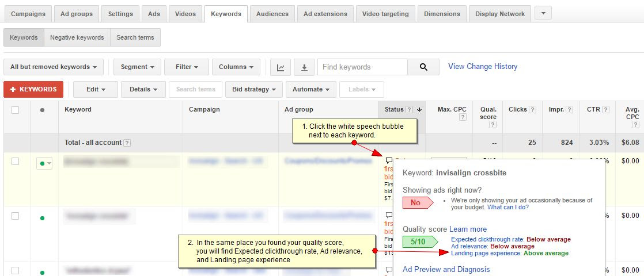Image resolution: width=644 pixels, height=276 pixels.
Task: Click speech bubble in second keyword row
Action: pos(389,215)
